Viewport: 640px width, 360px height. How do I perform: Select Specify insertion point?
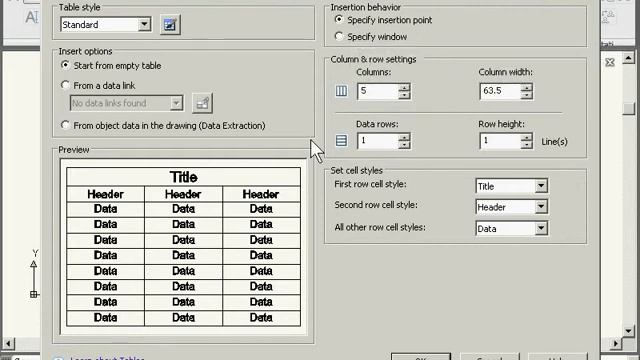(x=339, y=19)
